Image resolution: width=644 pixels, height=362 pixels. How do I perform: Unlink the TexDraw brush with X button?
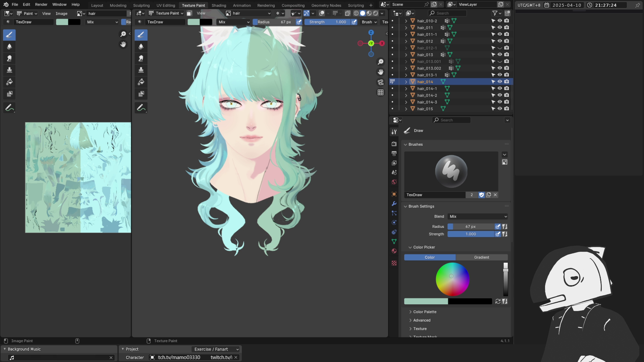(495, 195)
